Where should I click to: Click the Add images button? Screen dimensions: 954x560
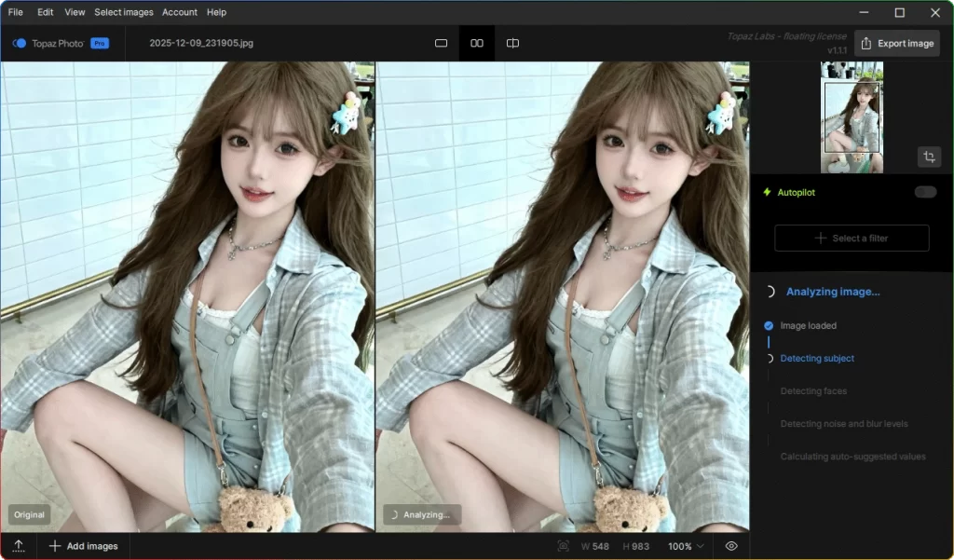(84, 545)
